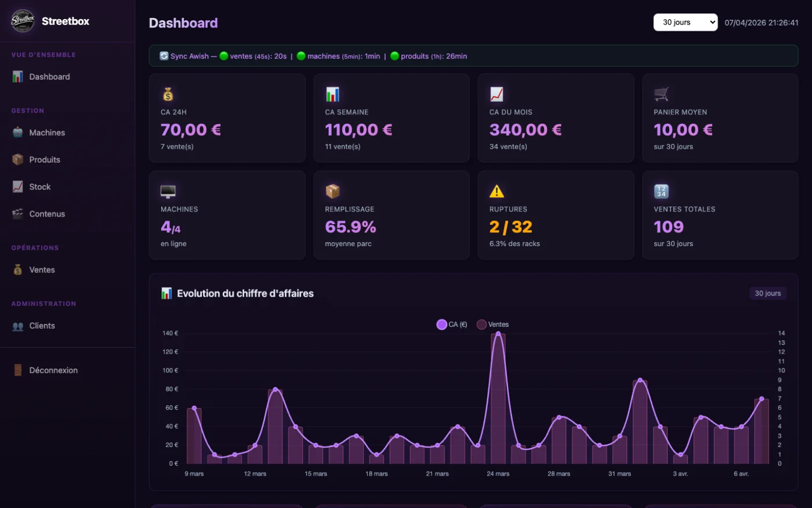Go to the Ventes operations page
812x508 pixels.
(67, 270)
